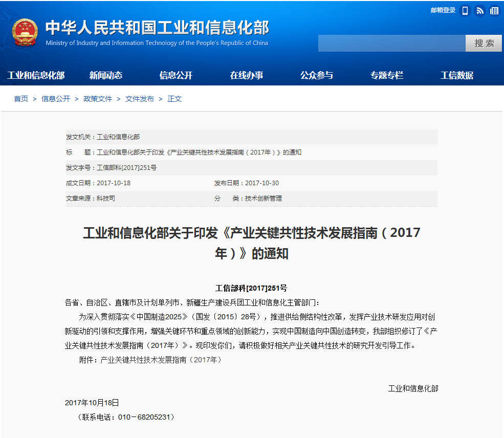The width and height of the screenshot is (504, 438).
Task: Open 信息公开 nav menu item
Action: point(176,75)
